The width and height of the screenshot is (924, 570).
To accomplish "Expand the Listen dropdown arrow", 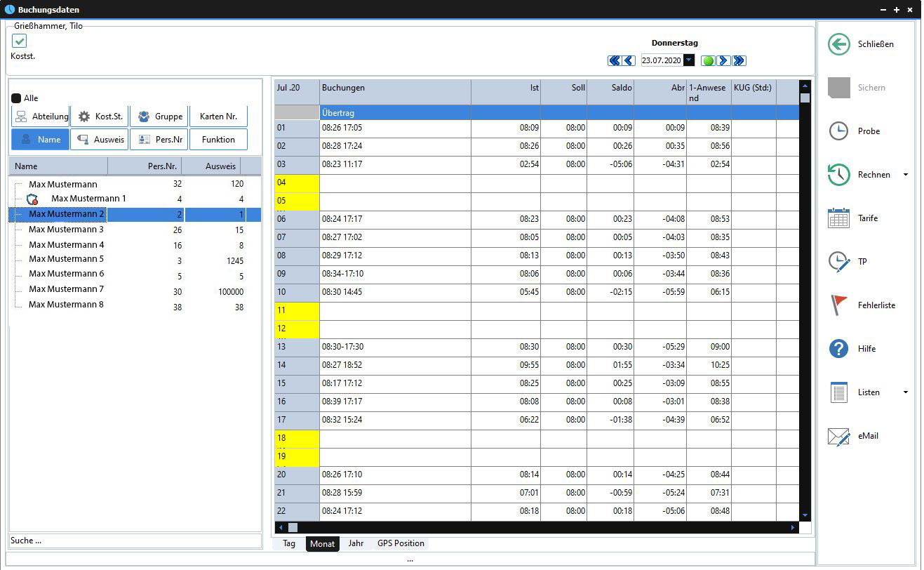I will pyautogui.click(x=905, y=392).
